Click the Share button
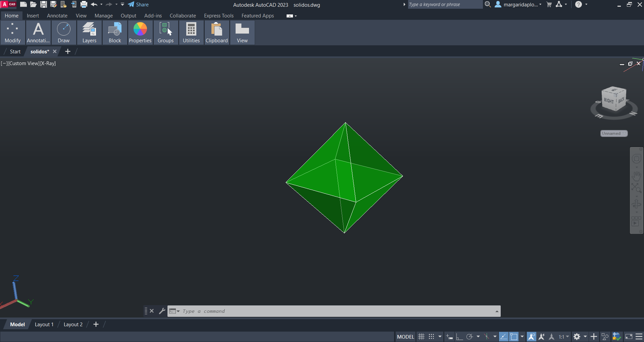 pyautogui.click(x=138, y=5)
